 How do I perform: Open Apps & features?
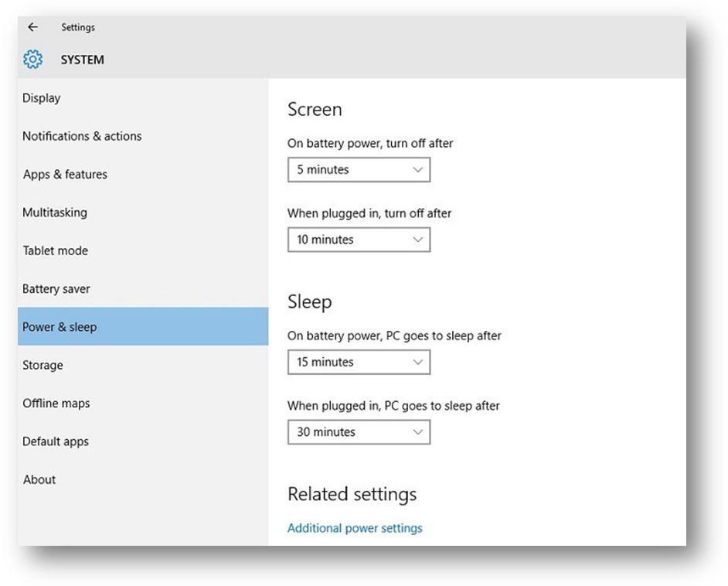(x=65, y=174)
